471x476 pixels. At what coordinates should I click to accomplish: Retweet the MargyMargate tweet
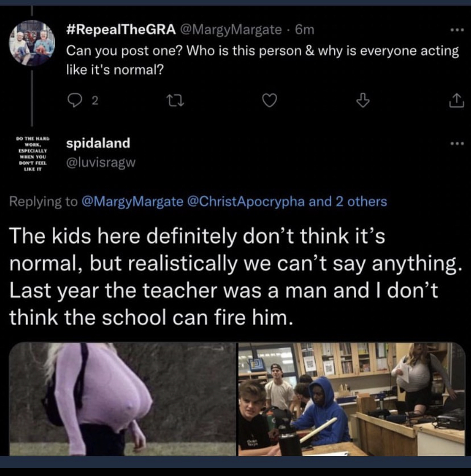pyautogui.click(x=175, y=101)
